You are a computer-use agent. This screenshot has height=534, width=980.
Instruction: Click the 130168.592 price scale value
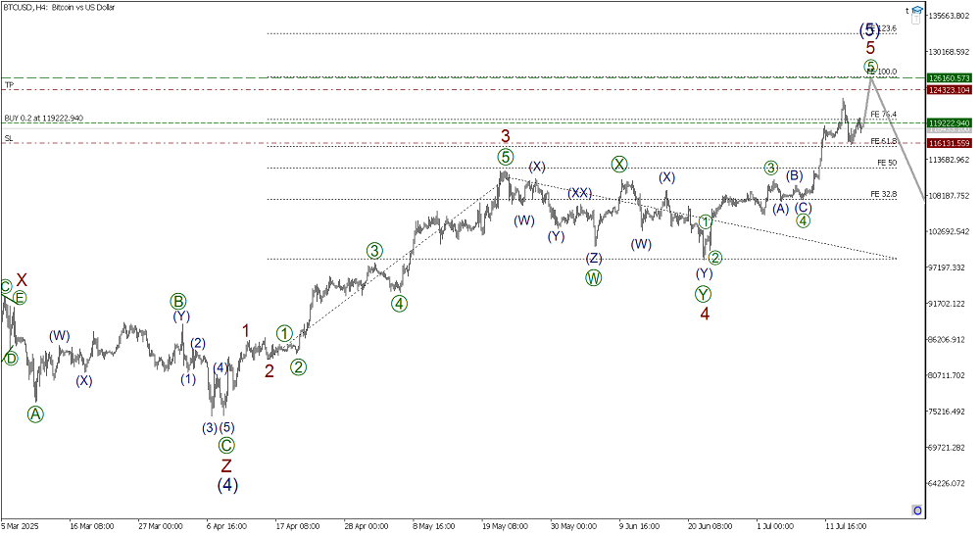pyautogui.click(x=950, y=52)
